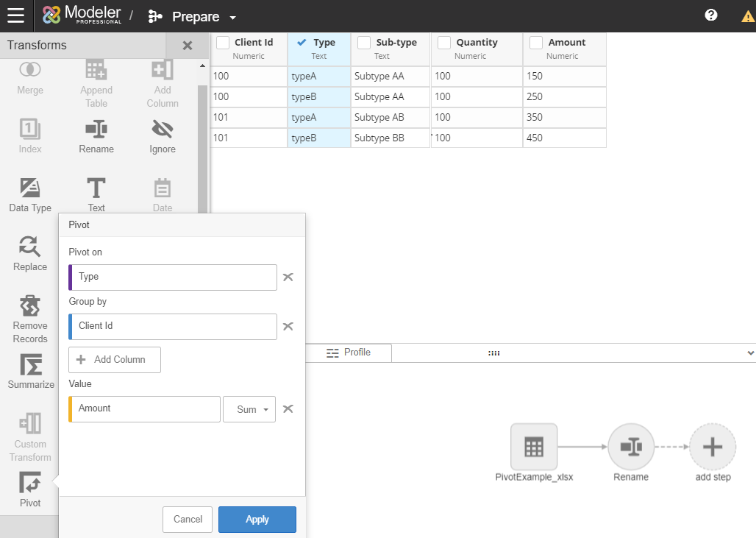
Task: Cancel the Pivot dialog
Action: 188,519
